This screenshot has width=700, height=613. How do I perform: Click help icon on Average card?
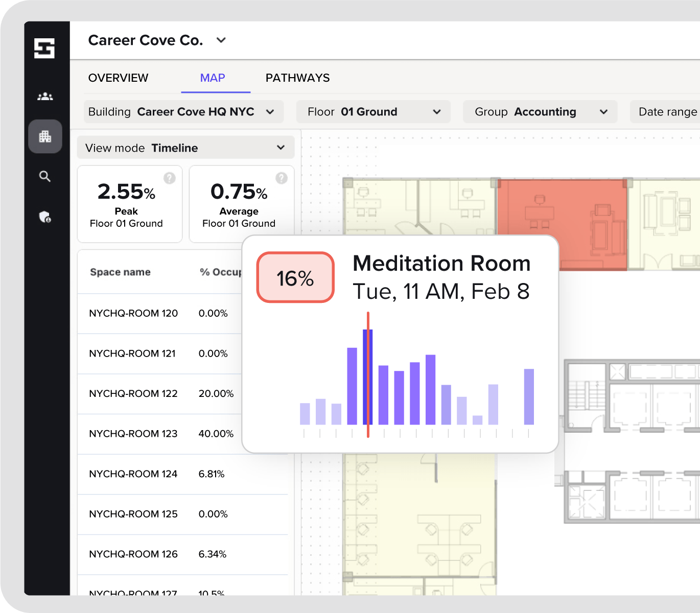(x=282, y=178)
